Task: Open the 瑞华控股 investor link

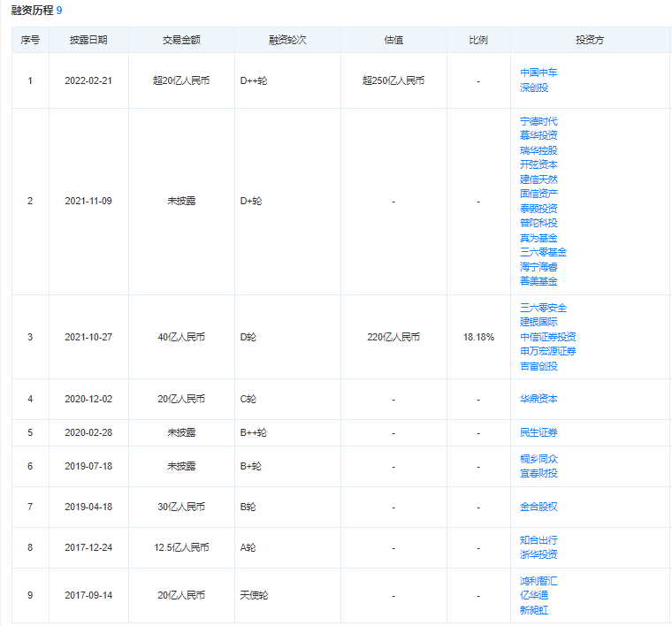Action: (538, 150)
